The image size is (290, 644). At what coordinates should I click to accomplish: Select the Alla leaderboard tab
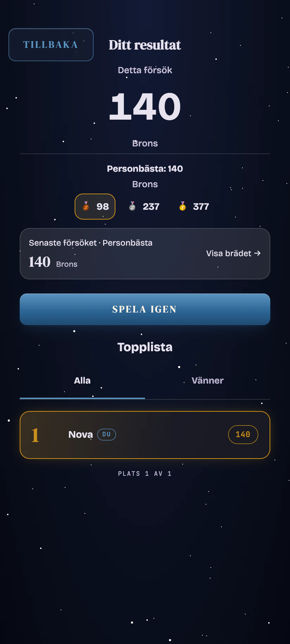click(x=82, y=380)
